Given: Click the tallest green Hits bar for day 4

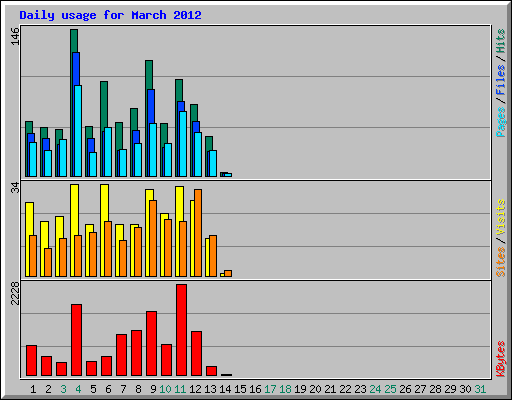Looking at the screenshot, I should [x=74, y=41].
